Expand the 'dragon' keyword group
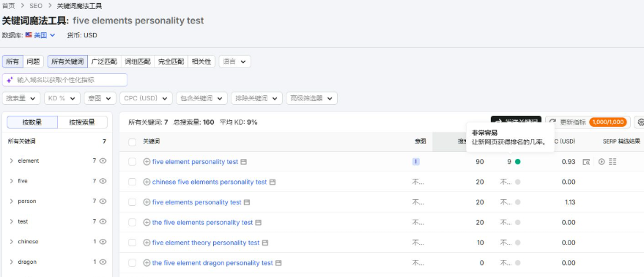The image size is (644, 277). (12, 262)
